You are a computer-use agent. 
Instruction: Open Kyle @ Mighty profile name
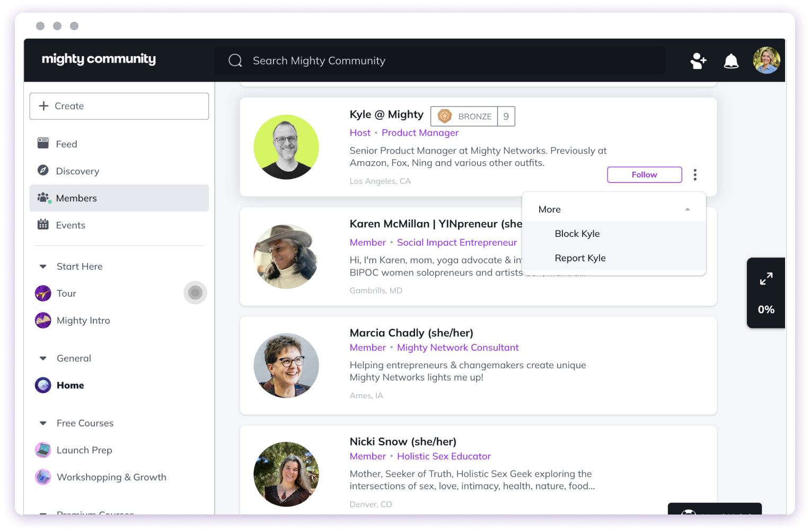pyautogui.click(x=386, y=114)
